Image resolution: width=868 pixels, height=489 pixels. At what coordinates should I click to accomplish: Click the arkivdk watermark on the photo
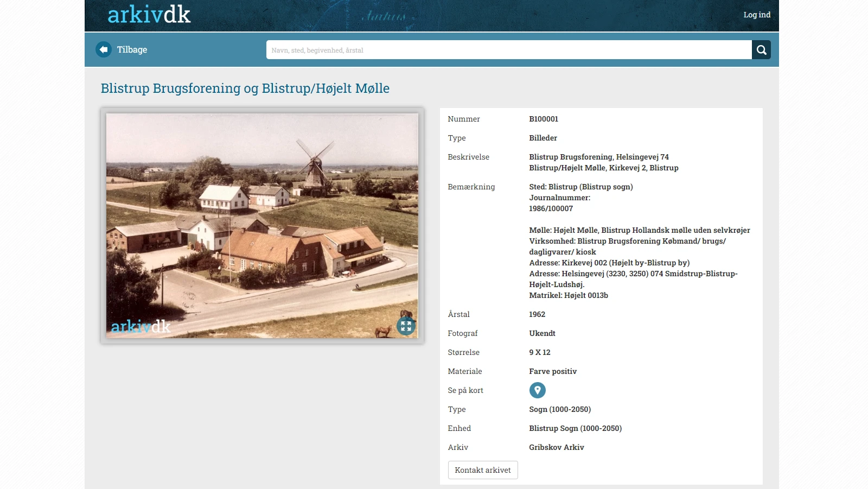141,326
